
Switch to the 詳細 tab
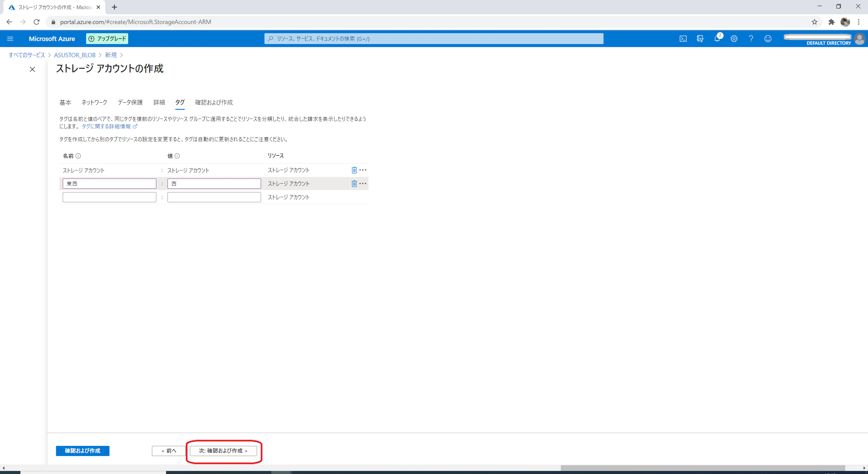click(159, 102)
